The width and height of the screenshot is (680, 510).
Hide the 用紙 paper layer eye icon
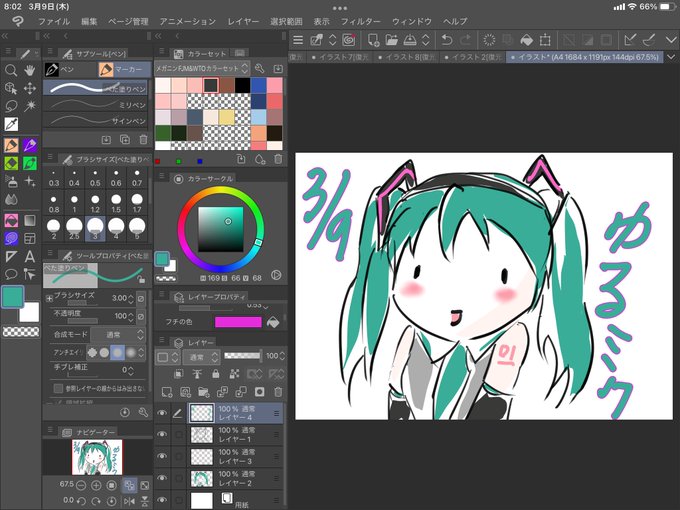click(x=162, y=500)
